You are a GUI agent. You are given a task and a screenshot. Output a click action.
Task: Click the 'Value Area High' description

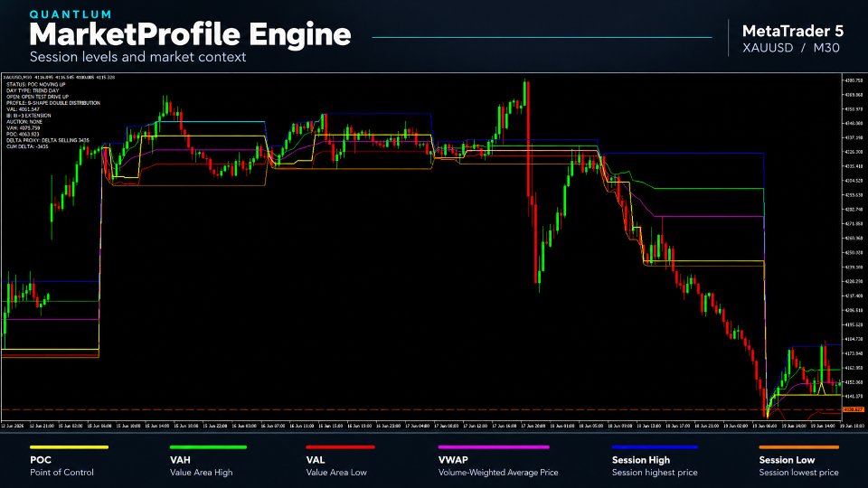[201, 473]
